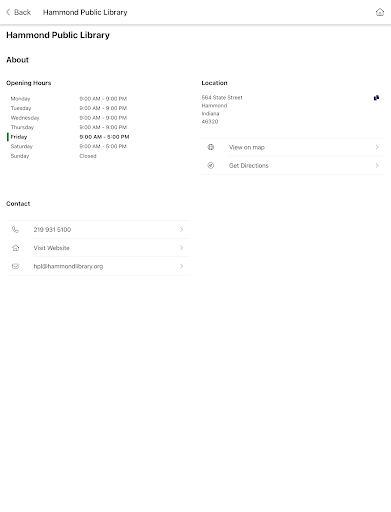The image size is (391, 512).
Task: Click the compass icon beside Get Directions
Action: [211, 165]
